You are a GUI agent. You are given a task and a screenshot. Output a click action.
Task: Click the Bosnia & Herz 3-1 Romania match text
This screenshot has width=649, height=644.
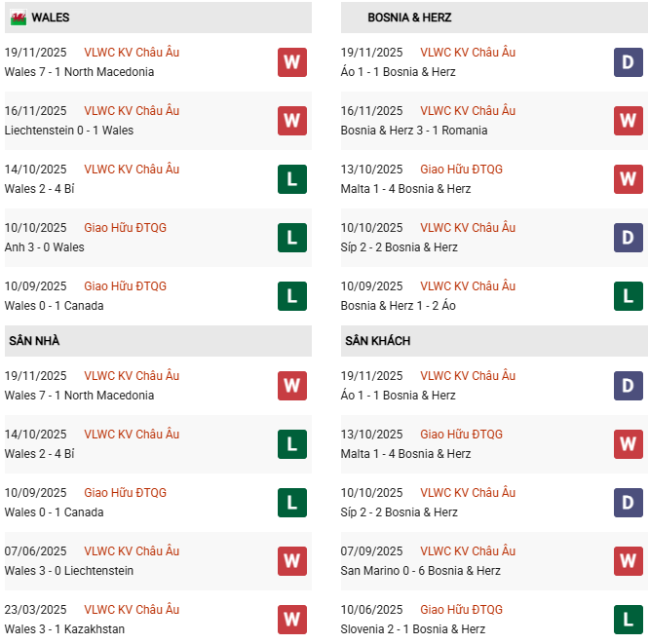point(414,131)
